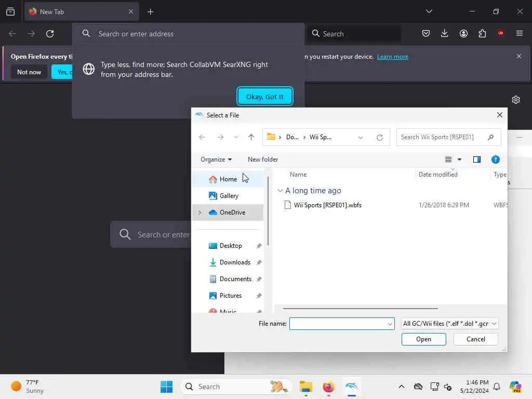Go forward in file dialog navigation
This screenshot has width=532, height=399.
coord(220,137)
